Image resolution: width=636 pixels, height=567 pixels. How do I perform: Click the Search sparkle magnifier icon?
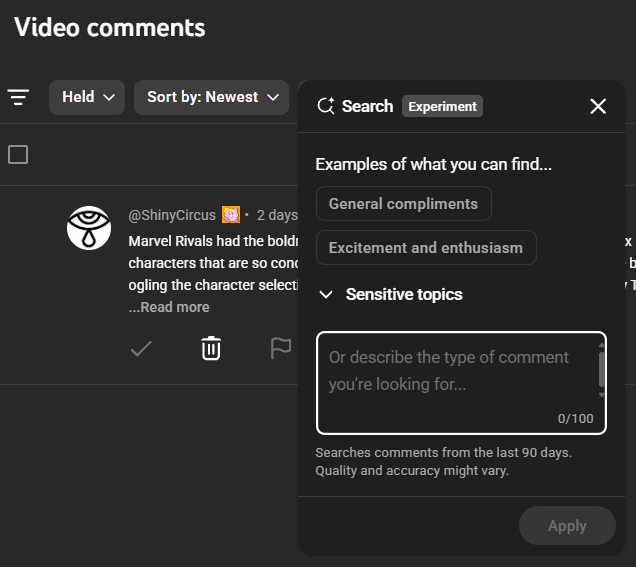click(325, 106)
